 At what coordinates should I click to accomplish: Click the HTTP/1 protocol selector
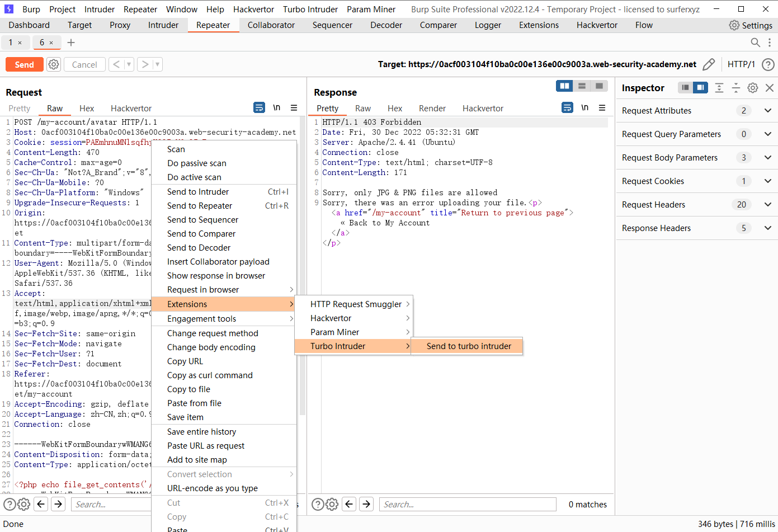tap(741, 64)
